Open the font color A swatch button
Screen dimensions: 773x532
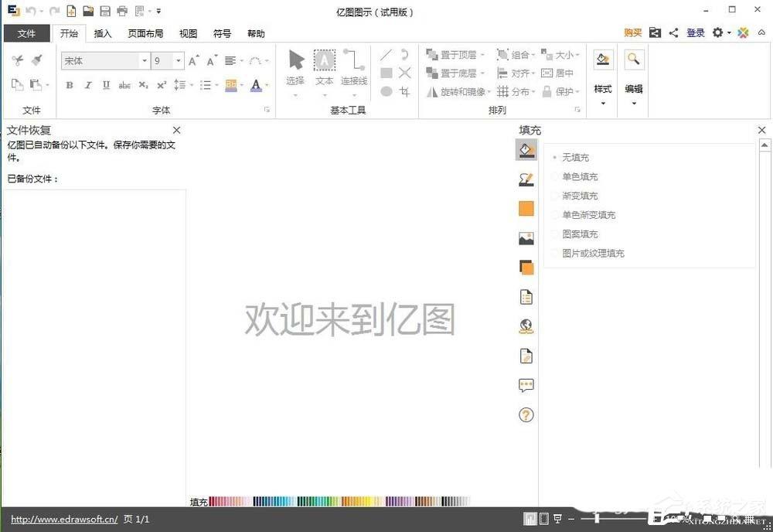pos(255,85)
